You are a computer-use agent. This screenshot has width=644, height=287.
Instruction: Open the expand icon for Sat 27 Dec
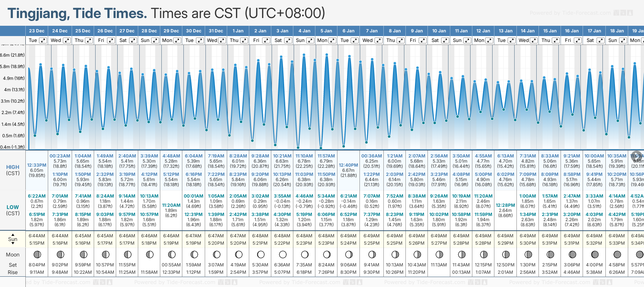tap(133, 40)
